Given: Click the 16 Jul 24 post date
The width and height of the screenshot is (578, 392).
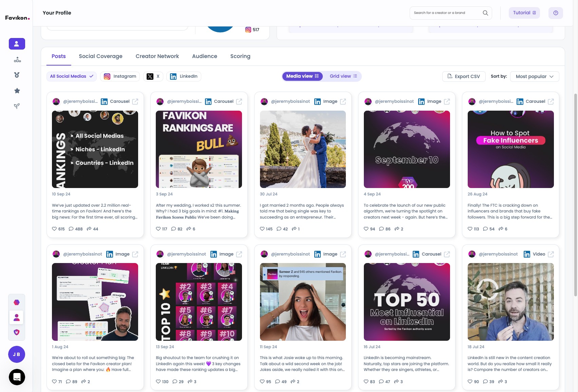Looking at the screenshot, I should 372,347.
